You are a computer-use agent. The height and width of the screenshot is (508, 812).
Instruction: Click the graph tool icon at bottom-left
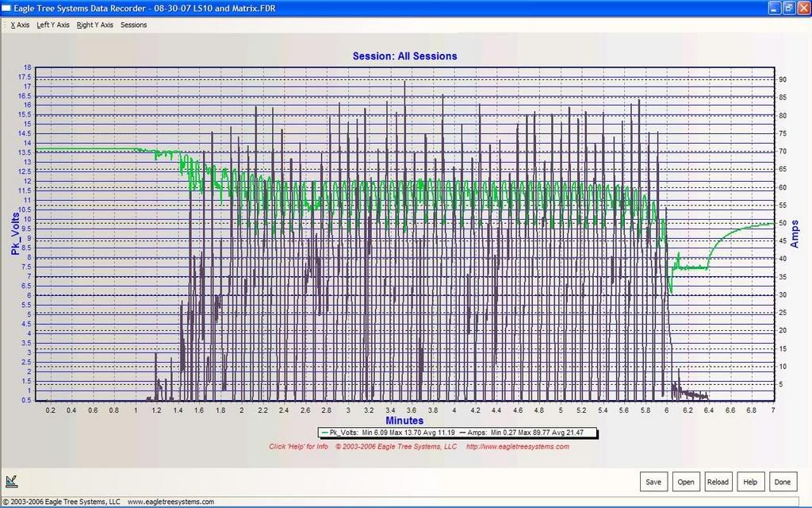11,482
